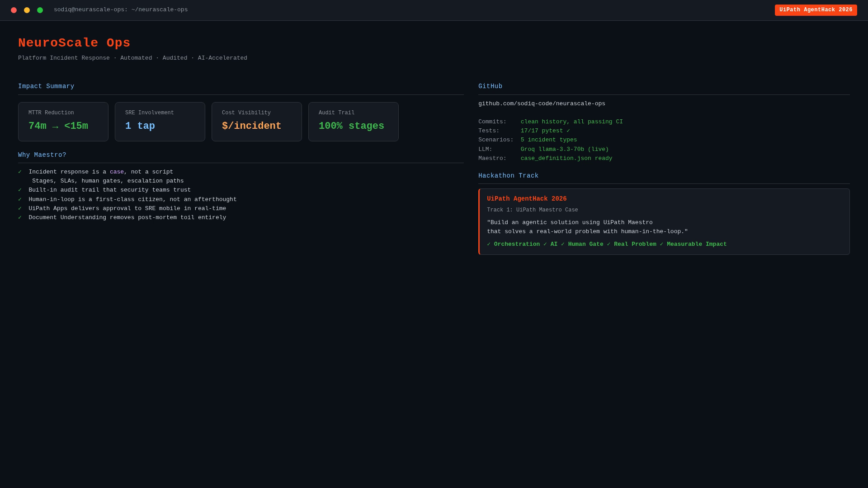Screen dimensions: 868x488
Task: Click checkmark beside 'UiPath Apps delivers approval'
Action: point(20,209)
